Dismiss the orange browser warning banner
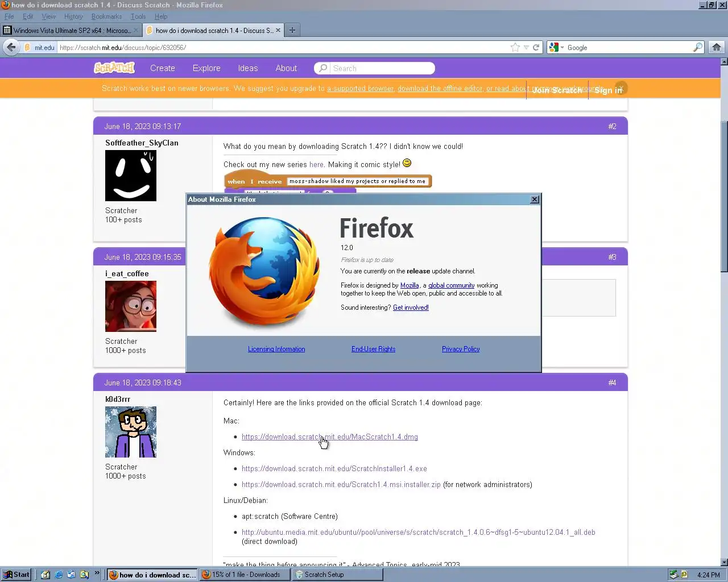The width and height of the screenshot is (728, 582). coord(621,88)
